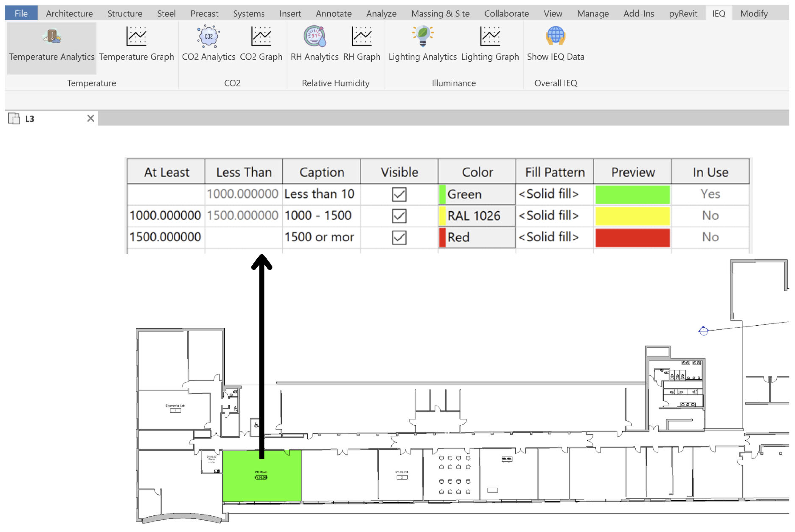This screenshot has height=532, width=795.
Task: Click the 'Caption' column header
Action: [x=321, y=172]
